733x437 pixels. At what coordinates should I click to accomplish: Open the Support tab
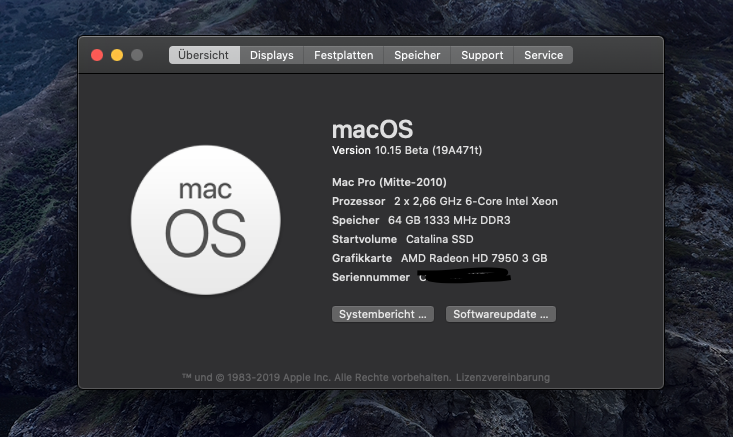click(482, 55)
